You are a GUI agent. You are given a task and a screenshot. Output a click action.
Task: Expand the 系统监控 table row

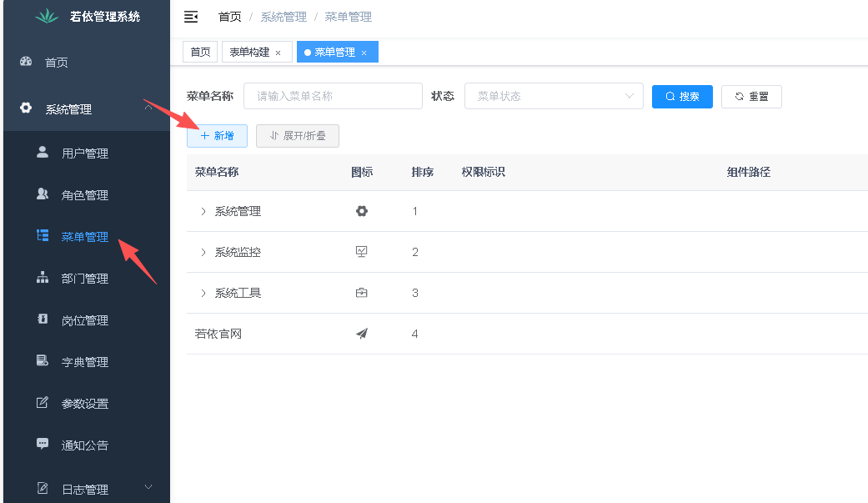(203, 252)
